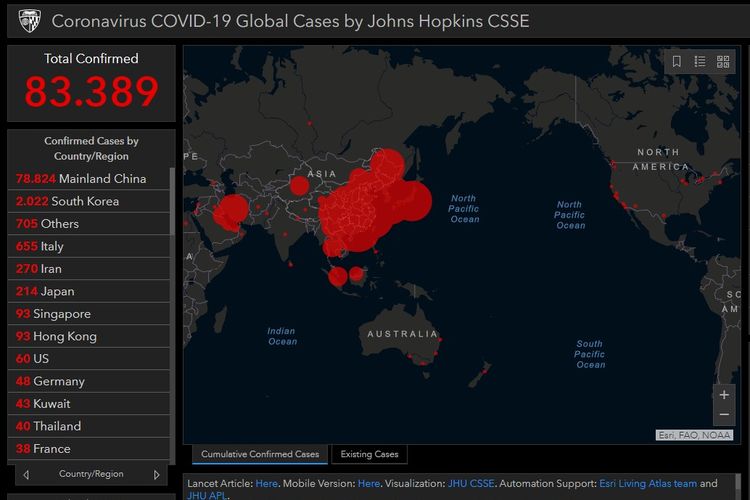
Task: Select Mainland China in the country list
Action: pyautogui.click(x=88, y=178)
